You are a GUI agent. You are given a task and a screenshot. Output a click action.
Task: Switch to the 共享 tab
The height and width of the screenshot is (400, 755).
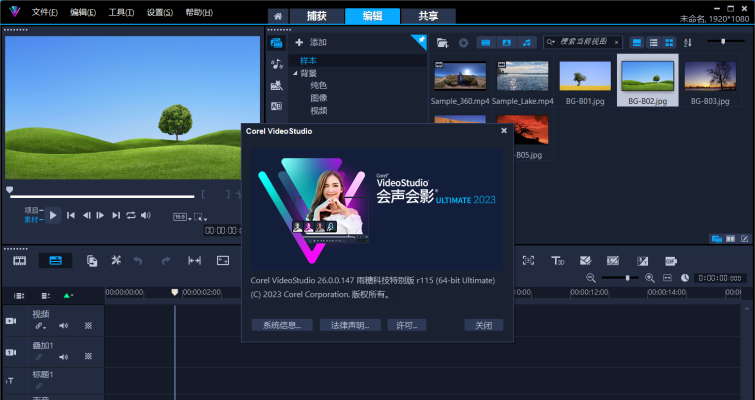click(x=429, y=16)
